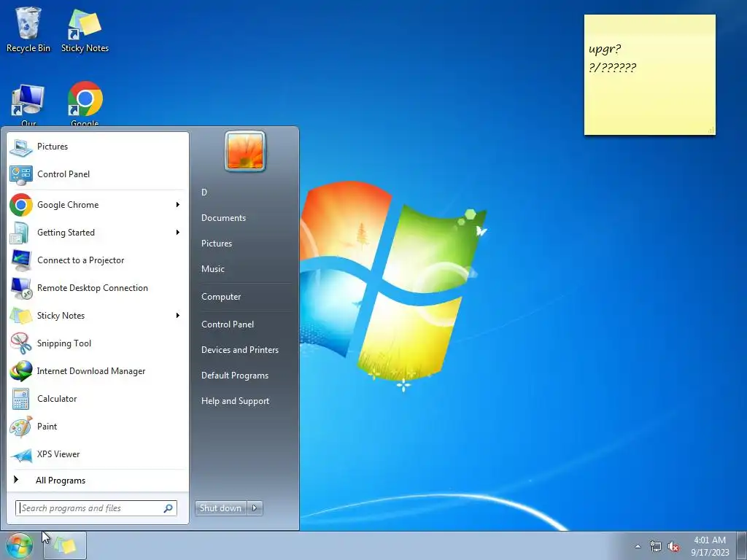Click the search magnifier icon in Start menu

(x=169, y=508)
